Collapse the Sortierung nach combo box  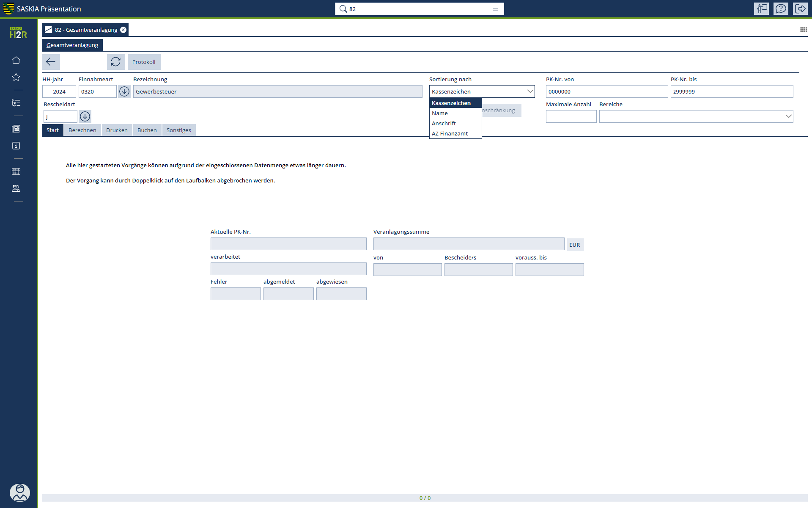pyautogui.click(x=529, y=91)
